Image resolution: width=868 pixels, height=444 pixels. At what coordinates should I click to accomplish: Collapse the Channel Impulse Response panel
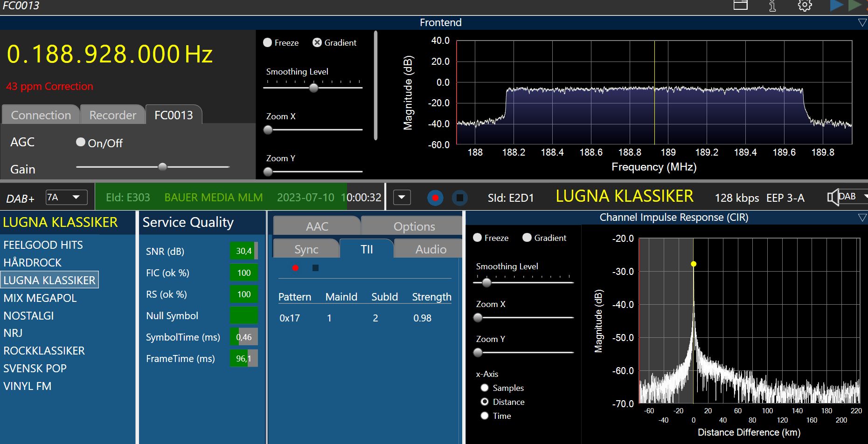(862, 218)
